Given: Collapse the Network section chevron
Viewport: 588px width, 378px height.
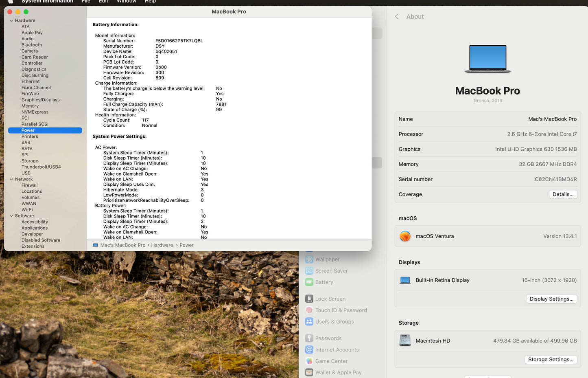Looking at the screenshot, I should coord(11,179).
